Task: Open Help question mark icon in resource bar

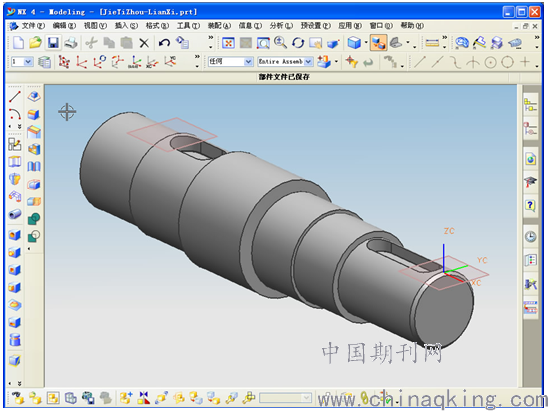Action: click(530, 205)
